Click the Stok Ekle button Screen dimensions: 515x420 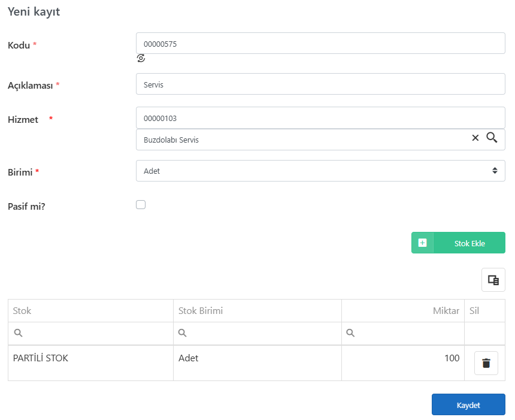(458, 243)
